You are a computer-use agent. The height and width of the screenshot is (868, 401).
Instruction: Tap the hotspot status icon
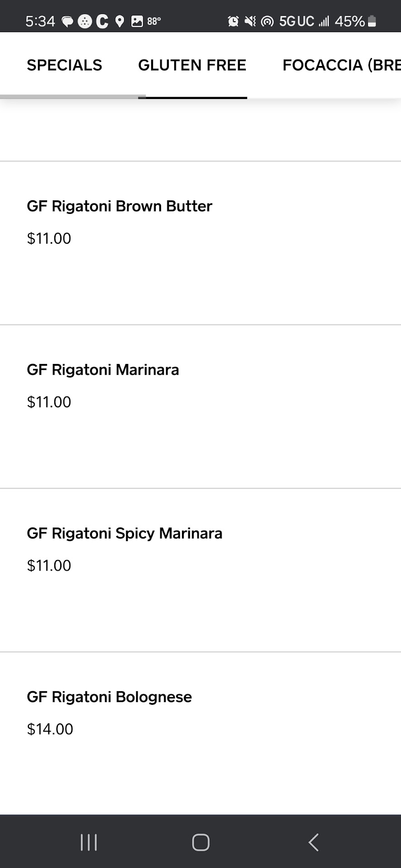tap(267, 21)
